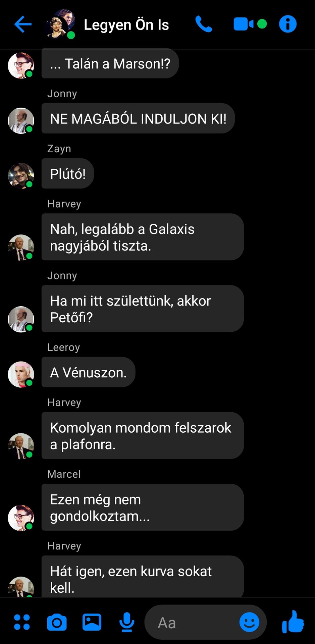This screenshot has height=644, width=315.
Task: Tap Jonny's avatar next to the Petőfi message
Action: point(21,319)
